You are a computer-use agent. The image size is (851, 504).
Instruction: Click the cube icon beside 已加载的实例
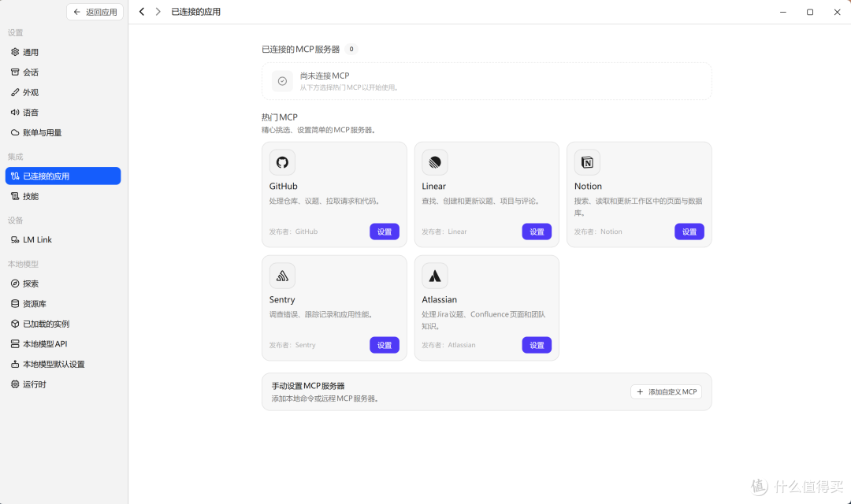tap(15, 324)
